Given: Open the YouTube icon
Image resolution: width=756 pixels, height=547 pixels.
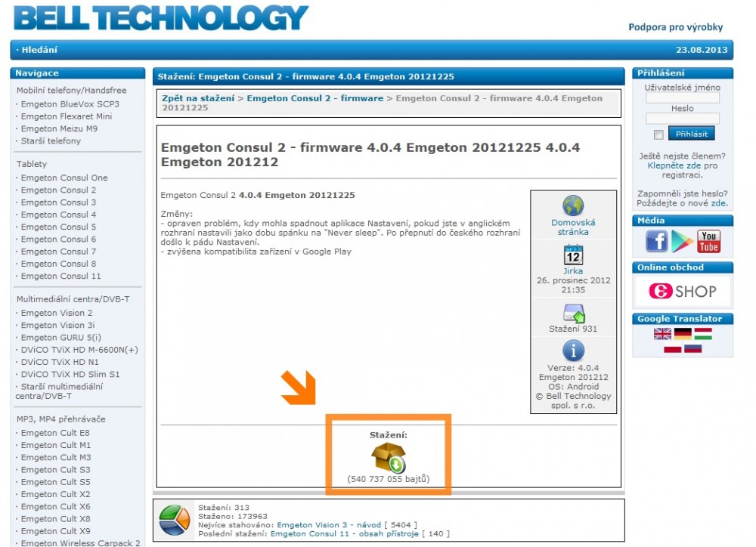Looking at the screenshot, I should coord(708,242).
